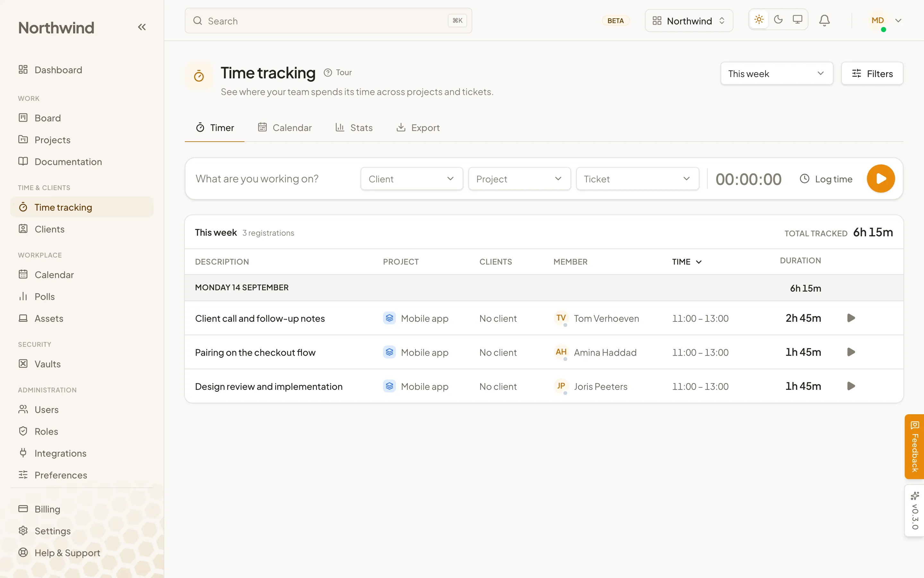Open the Feedback side tab
Image resolution: width=924 pixels, height=578 pixels.
pos(914,446)
